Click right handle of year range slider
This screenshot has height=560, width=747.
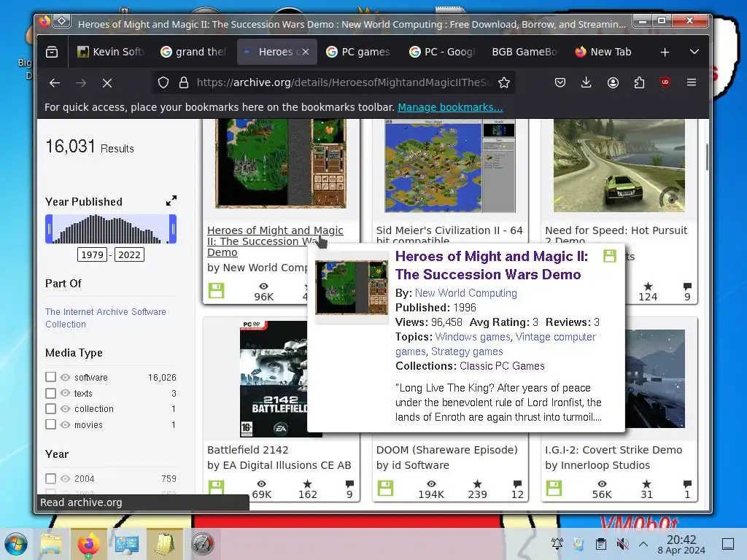173,229
